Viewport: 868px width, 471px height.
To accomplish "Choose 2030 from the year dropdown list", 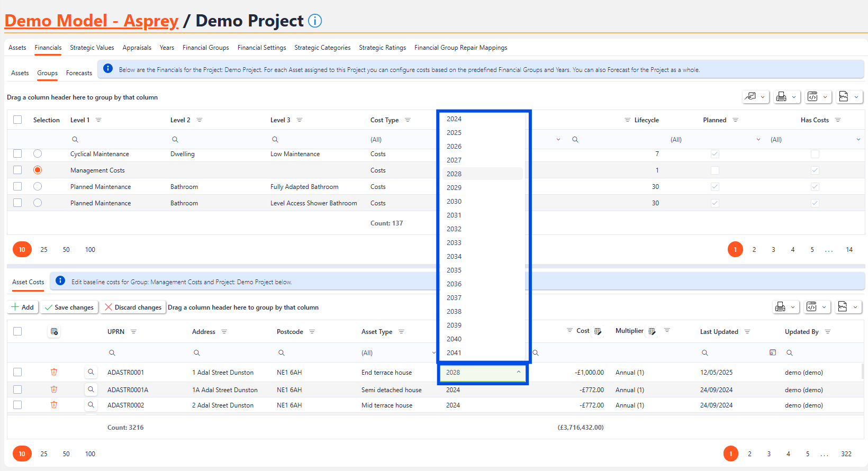I will point(454,202).
